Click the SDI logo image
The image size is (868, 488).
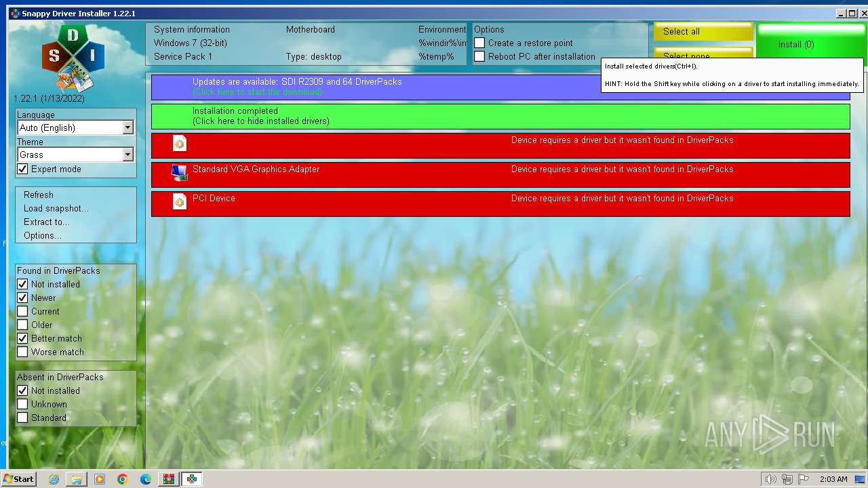tap(73, 58)
